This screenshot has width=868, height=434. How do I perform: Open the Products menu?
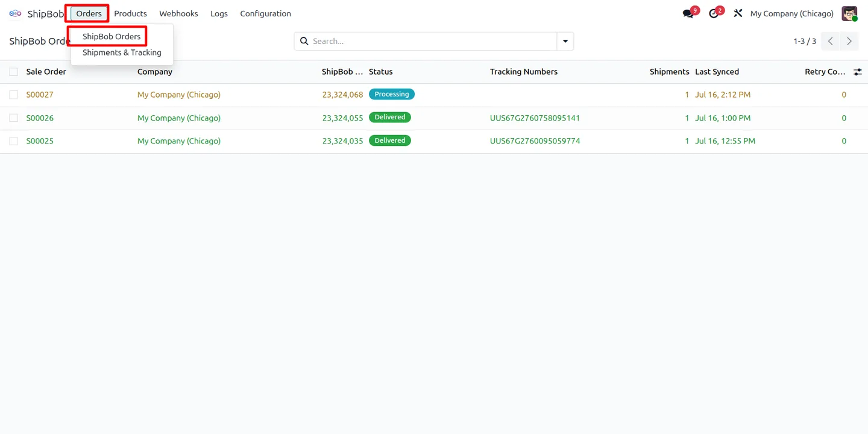point(130,13)
